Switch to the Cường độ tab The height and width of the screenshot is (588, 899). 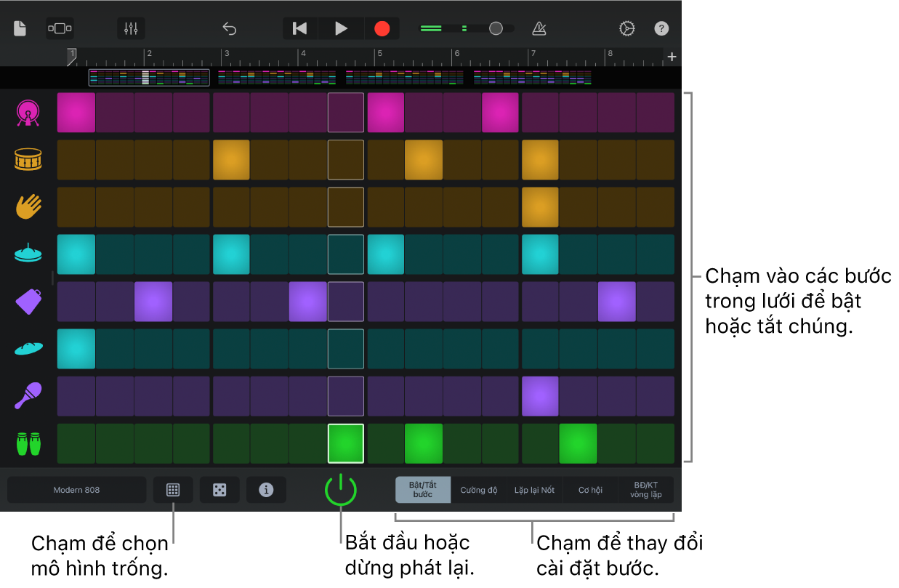(479, 490)
